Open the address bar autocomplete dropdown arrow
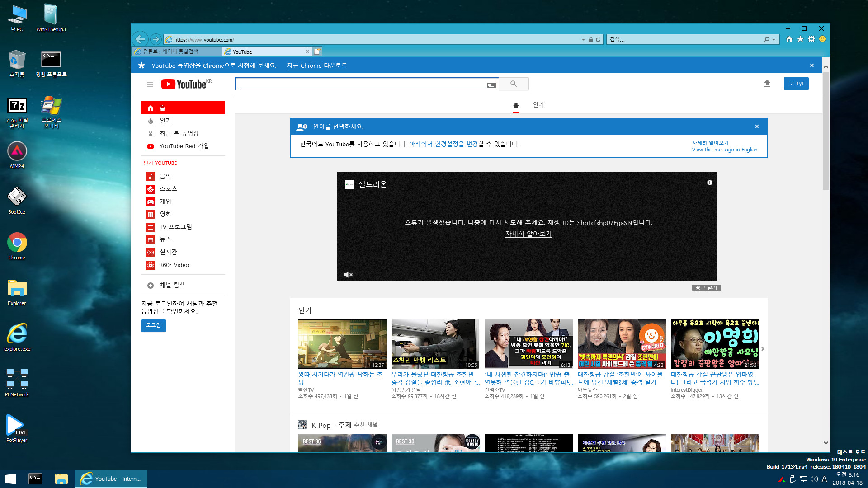 [583, 40]
